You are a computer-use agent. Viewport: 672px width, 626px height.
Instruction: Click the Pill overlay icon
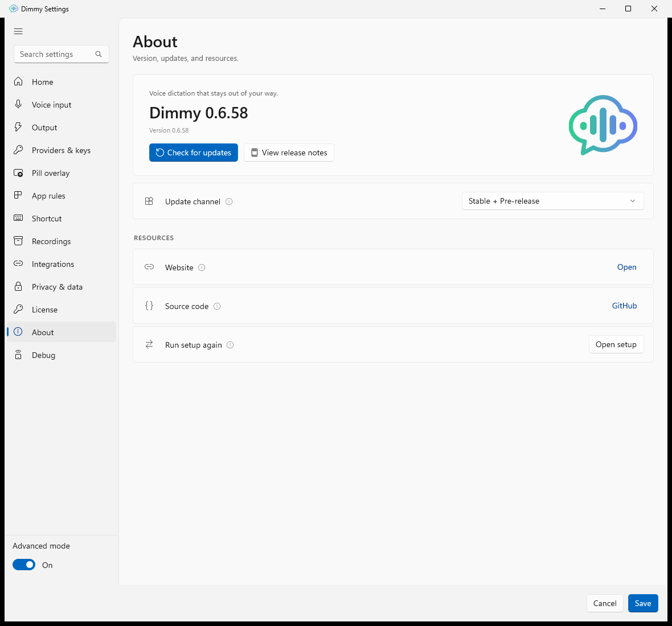click(18, 172)
